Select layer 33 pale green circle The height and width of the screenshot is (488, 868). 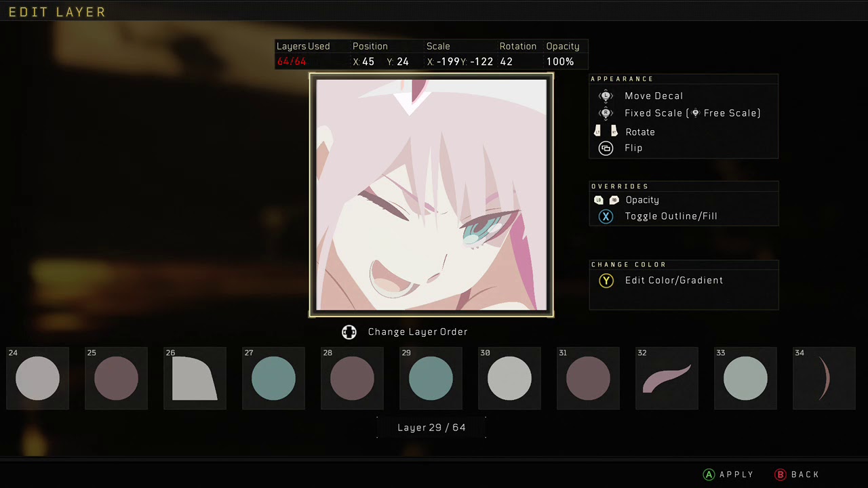pos(745,378)
